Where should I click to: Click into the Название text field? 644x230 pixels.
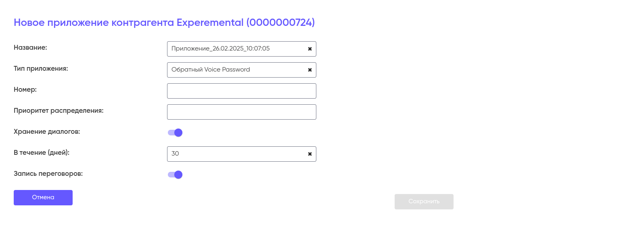point(236,49)
